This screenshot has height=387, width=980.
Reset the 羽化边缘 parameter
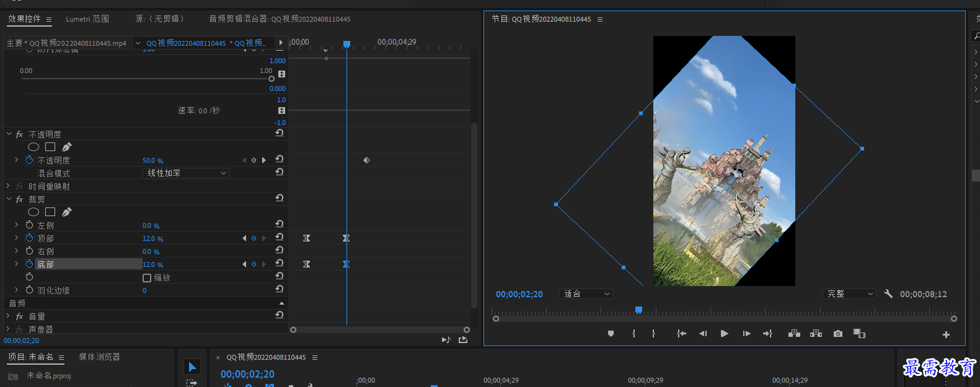click(280, 289)
